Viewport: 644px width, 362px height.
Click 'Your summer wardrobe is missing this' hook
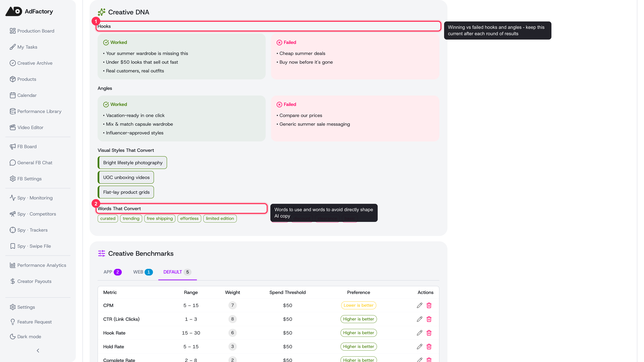[147, 53]
